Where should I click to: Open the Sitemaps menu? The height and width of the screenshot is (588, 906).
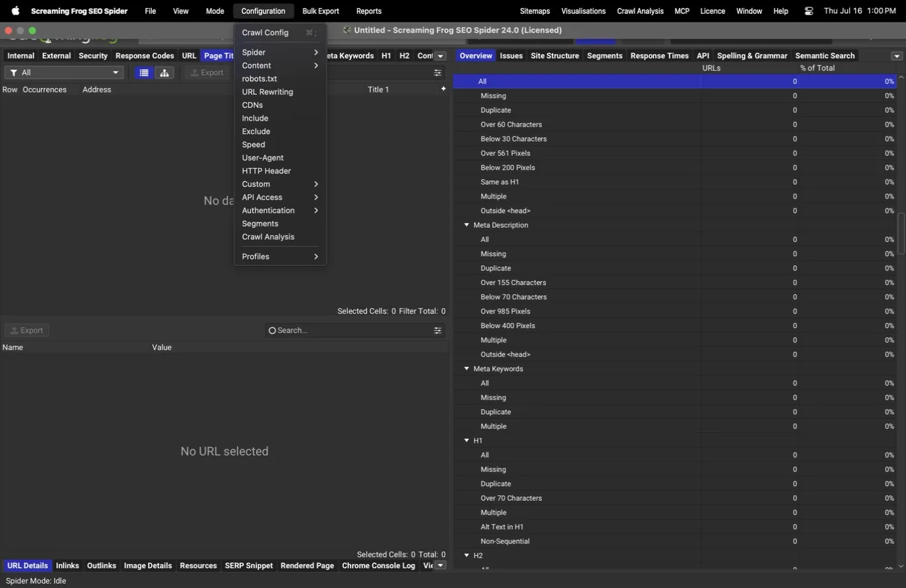coord(535,11)
